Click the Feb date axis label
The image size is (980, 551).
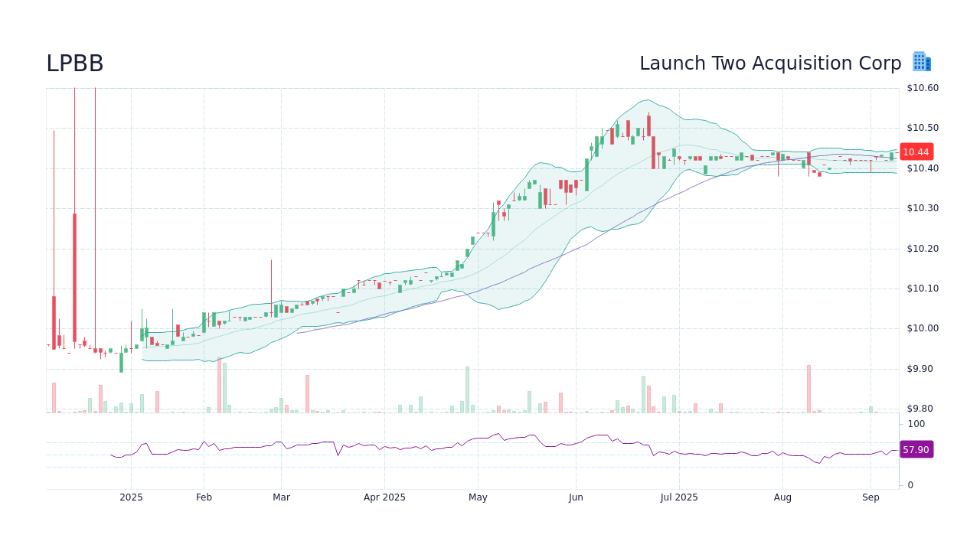204,497
